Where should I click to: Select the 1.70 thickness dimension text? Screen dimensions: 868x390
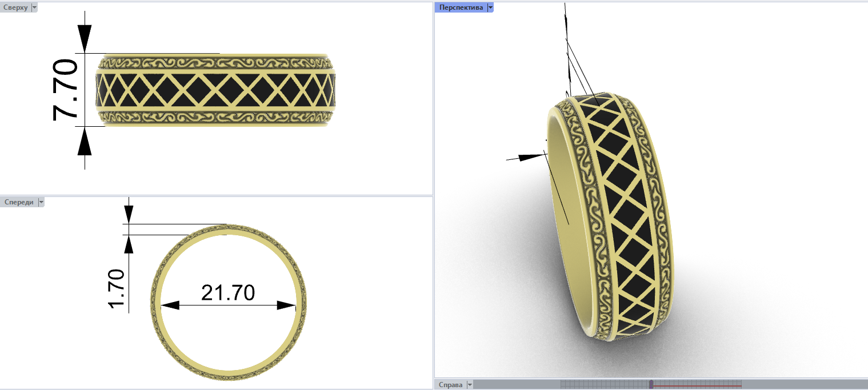coord(117,289)
